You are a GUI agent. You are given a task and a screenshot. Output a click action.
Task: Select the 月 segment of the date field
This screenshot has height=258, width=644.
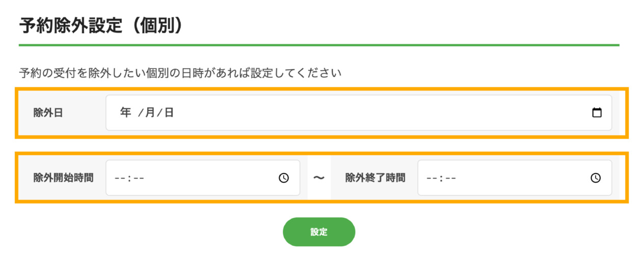[x=150, y=112]
